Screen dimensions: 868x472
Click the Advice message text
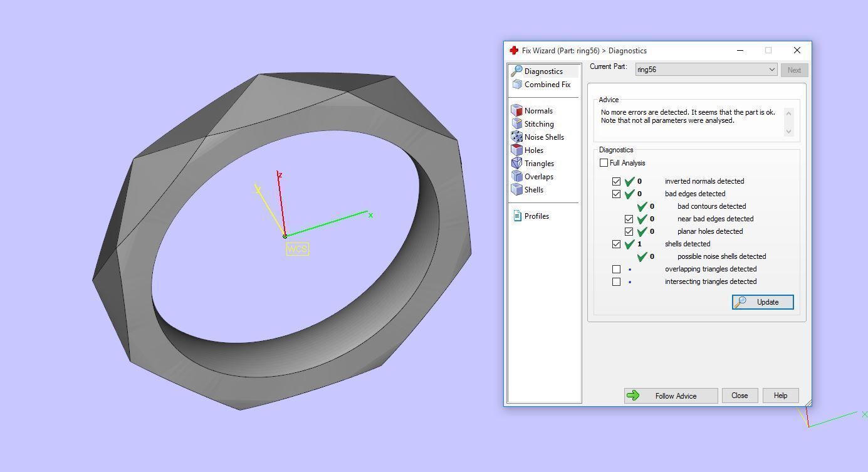688,117
